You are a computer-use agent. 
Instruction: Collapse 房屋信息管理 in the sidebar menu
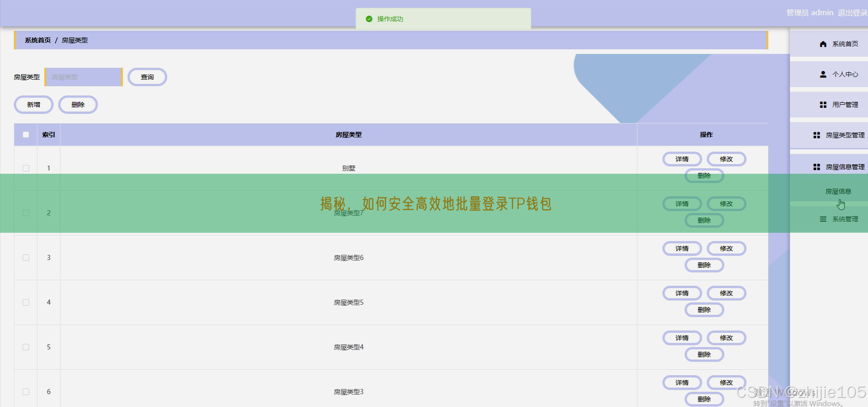[829, 167]
